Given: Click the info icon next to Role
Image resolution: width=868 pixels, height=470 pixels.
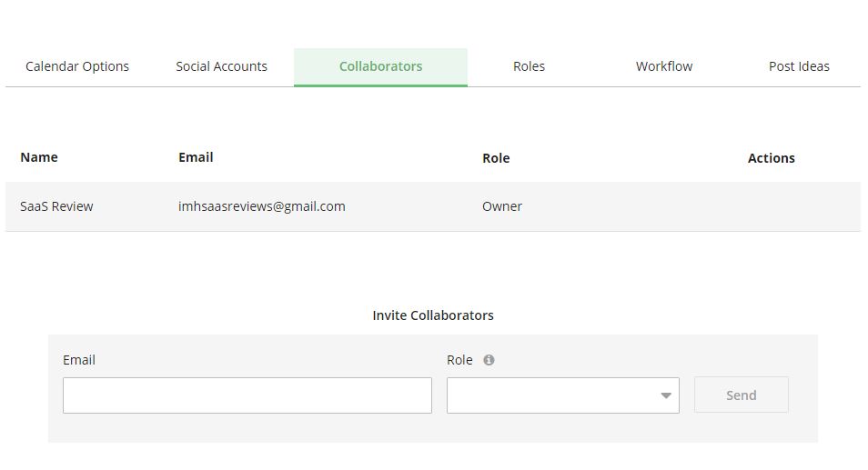Looking at the screenshot, I should (x=489, y=360).
